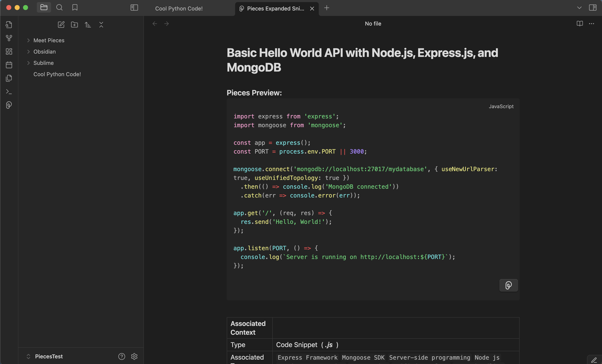Open the quick switcher ribbon icon
The height and width of the screenshot is (364, 602).
point(9,25)
